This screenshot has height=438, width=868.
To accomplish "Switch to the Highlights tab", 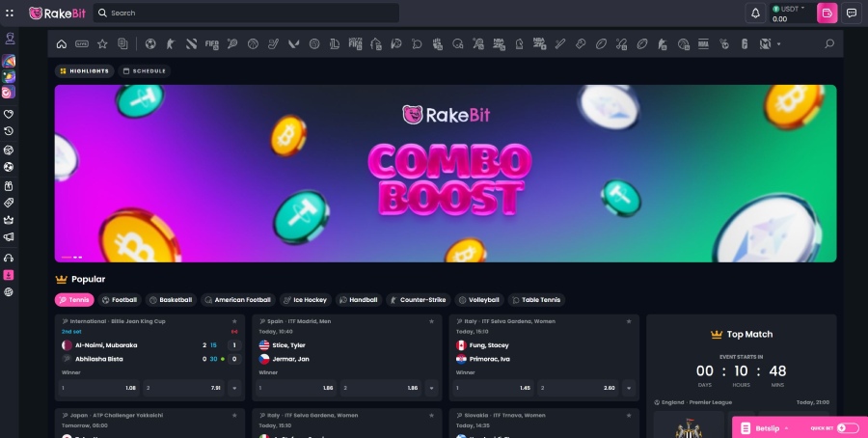I will [x=84, y=70].
